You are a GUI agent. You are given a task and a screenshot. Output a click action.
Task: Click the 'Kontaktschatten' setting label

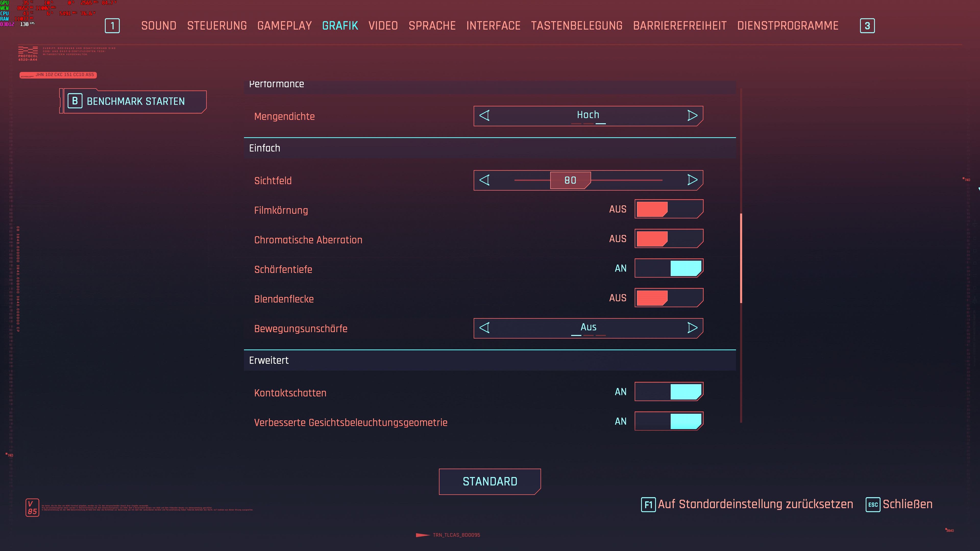pos(290,393)
